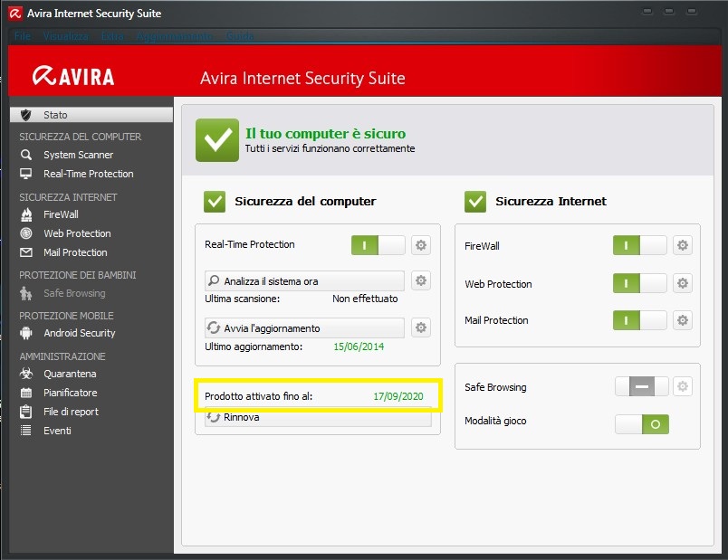The height and width of the screenshot is (560, 728).
Task: Open File di report label in sidebar
Action: [71, 412]
